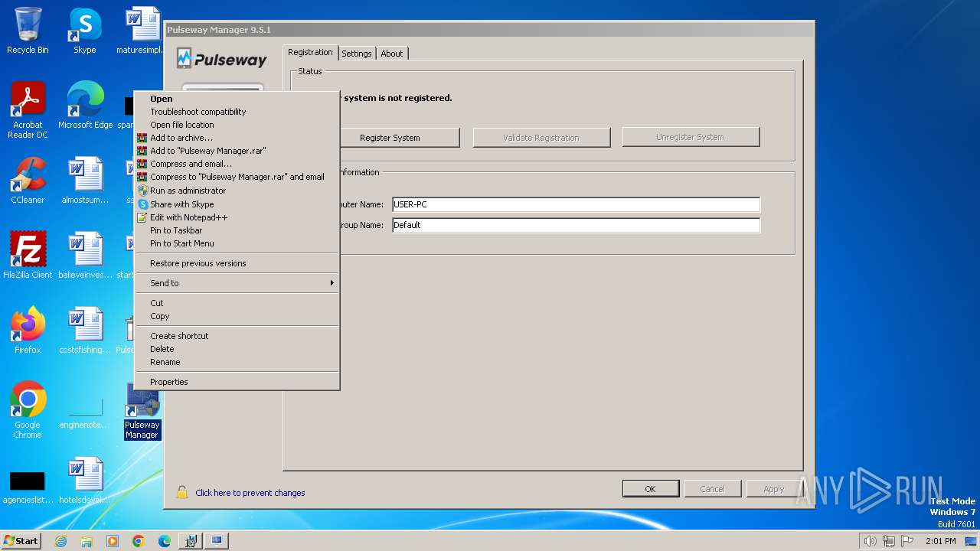This screenshot has width=980, height=551.
Task: Open the CCleaner desktop shortcut
Action: tap(28, 181)
